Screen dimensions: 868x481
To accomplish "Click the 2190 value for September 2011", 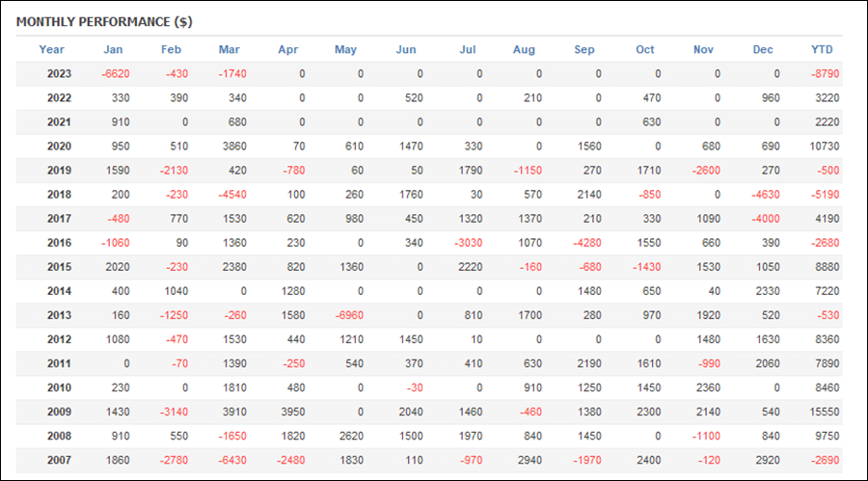I will [x=589, y=363].
